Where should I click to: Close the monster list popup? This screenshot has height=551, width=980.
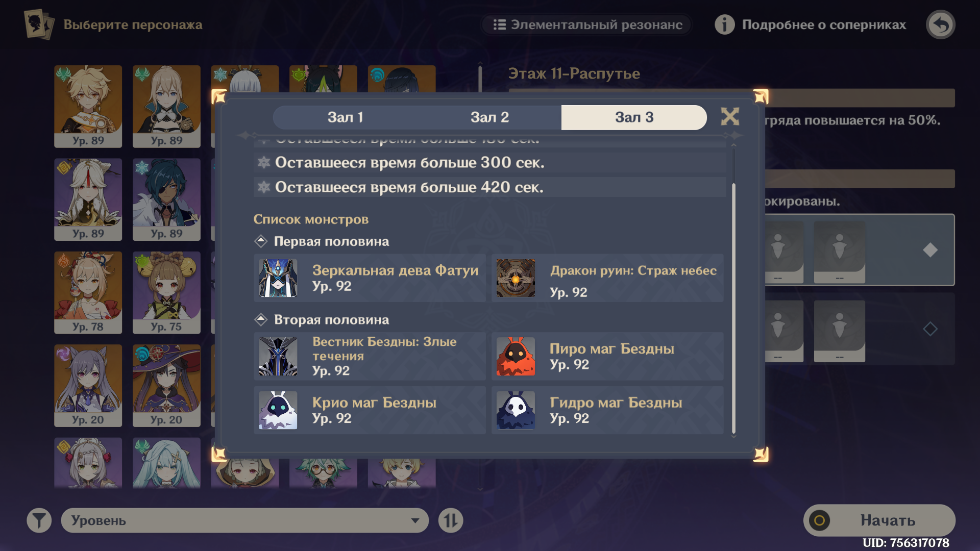click(730, 117)
